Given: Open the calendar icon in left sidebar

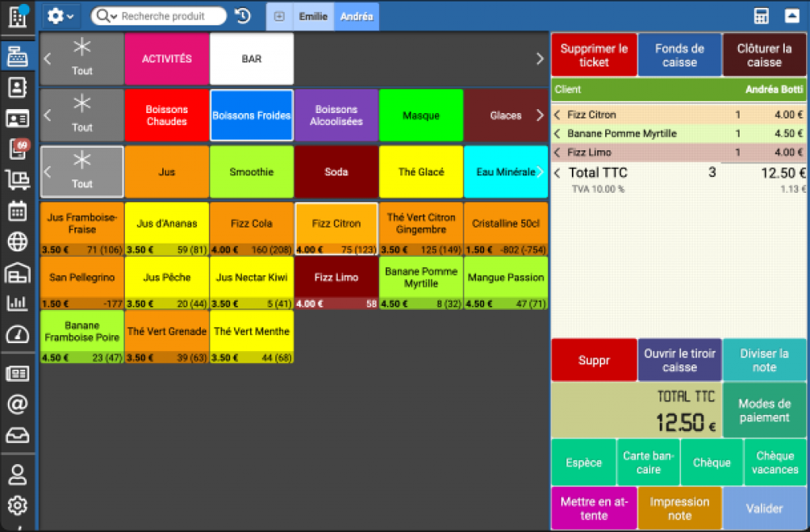Looking at the screenshot, I should pyautogui.click(x=17, y=211).
